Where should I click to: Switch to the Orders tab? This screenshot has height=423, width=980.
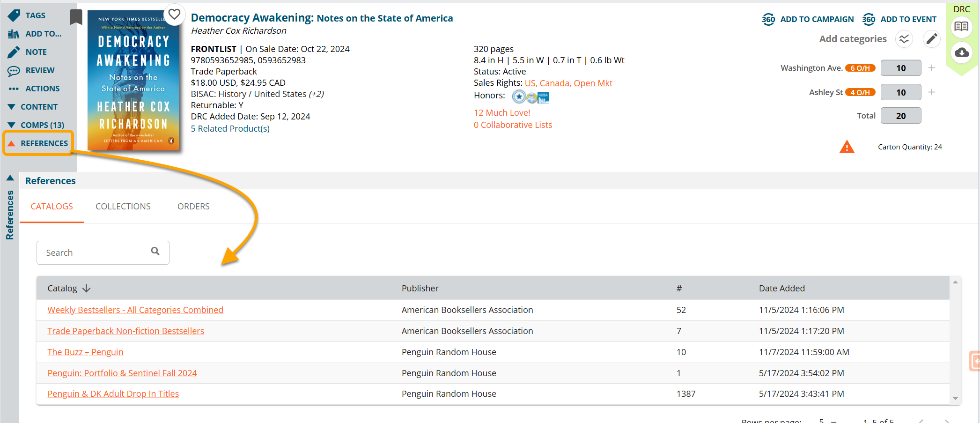[193, 207]
